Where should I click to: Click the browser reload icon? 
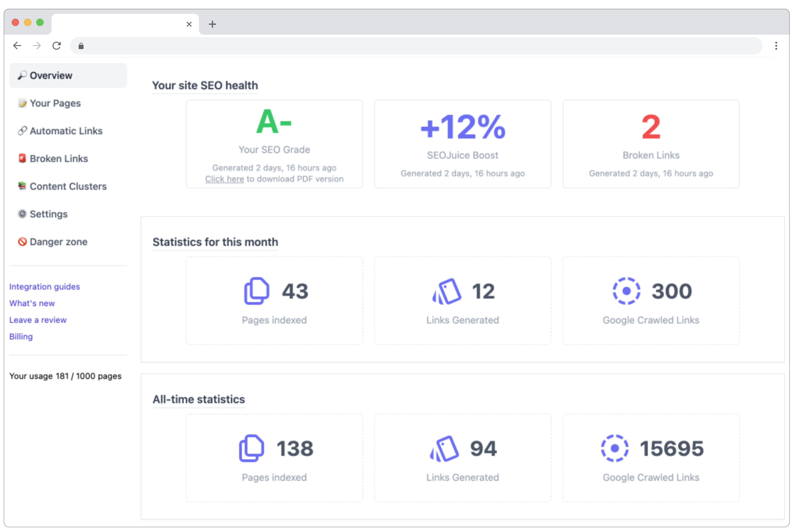tap(57, 46)
